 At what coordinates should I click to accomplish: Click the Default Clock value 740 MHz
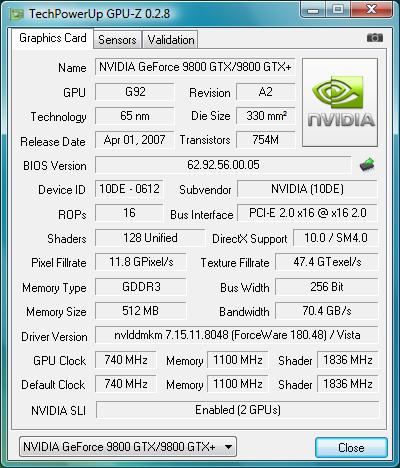(126, 384)
